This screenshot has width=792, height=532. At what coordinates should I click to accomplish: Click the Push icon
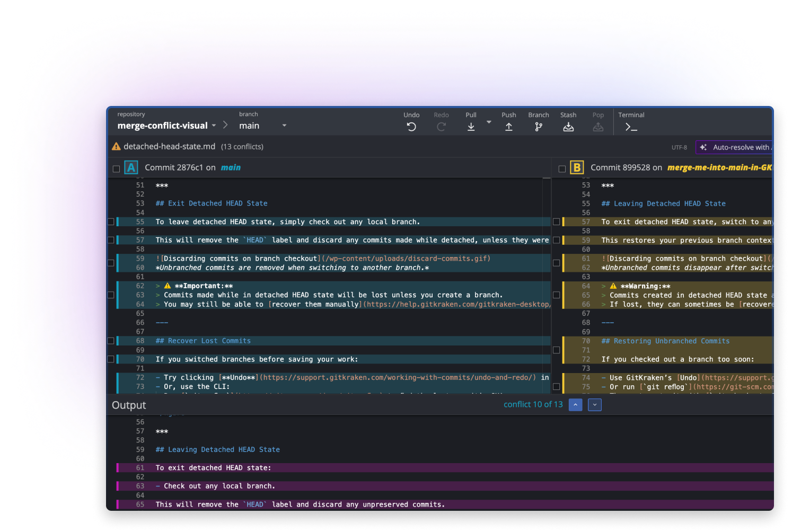(509, 126)
